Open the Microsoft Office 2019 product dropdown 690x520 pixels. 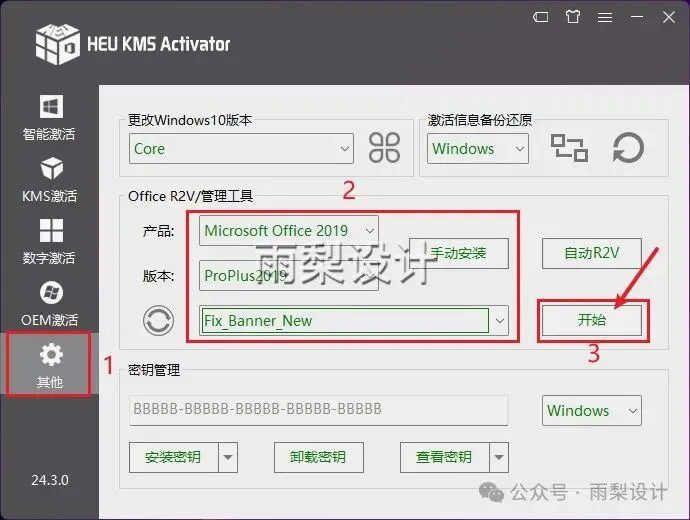[x=289, y=231]
